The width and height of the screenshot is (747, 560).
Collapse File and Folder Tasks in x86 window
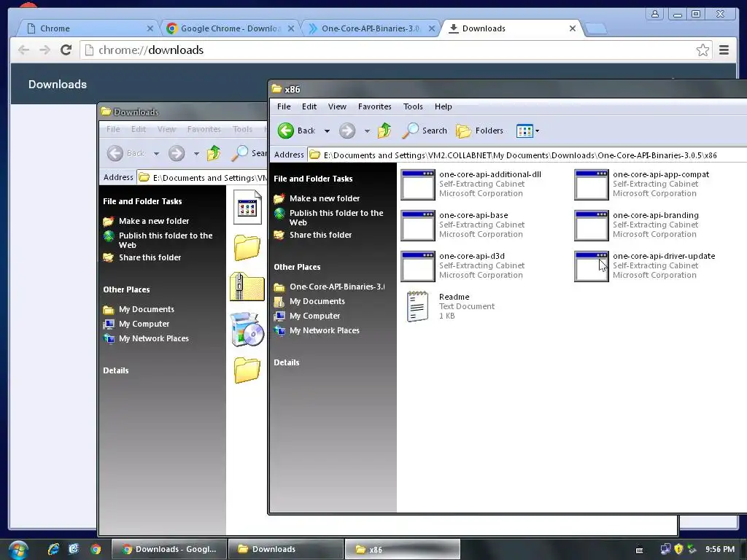[x=313, y=179]
